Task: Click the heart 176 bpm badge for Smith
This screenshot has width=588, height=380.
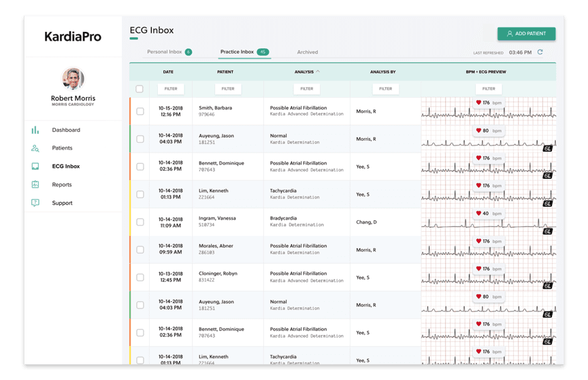Action: click(489, 103)
